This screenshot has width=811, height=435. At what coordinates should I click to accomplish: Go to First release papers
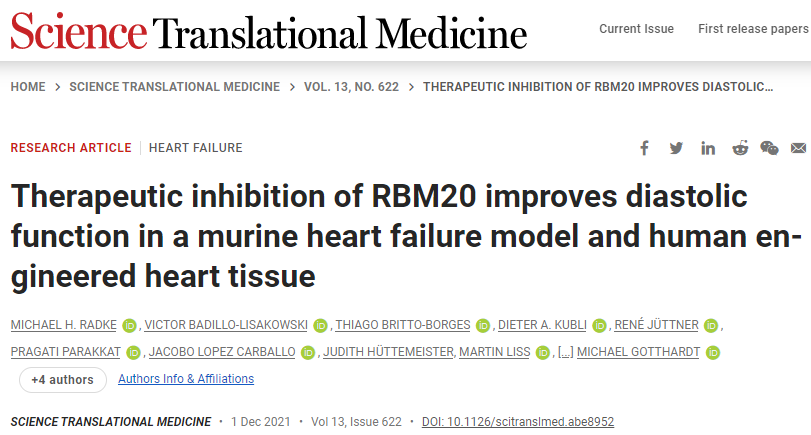(753, 29)
